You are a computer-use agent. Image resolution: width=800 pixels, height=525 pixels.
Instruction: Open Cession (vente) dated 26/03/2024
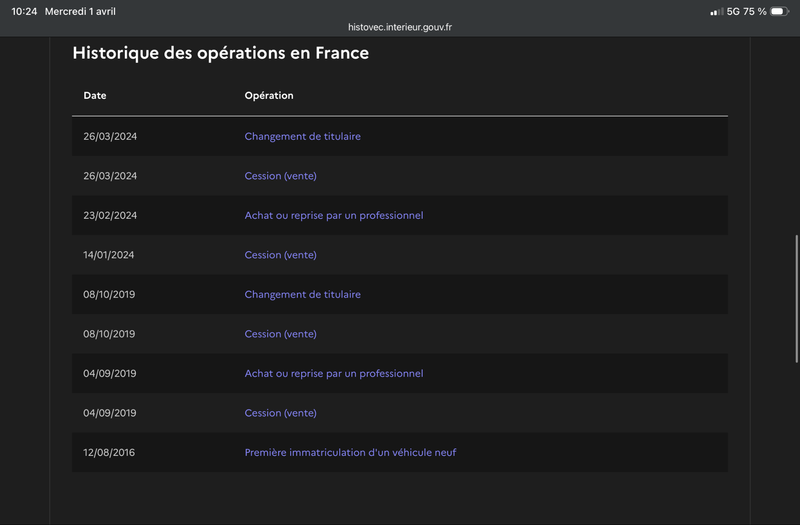pos(280,176)
